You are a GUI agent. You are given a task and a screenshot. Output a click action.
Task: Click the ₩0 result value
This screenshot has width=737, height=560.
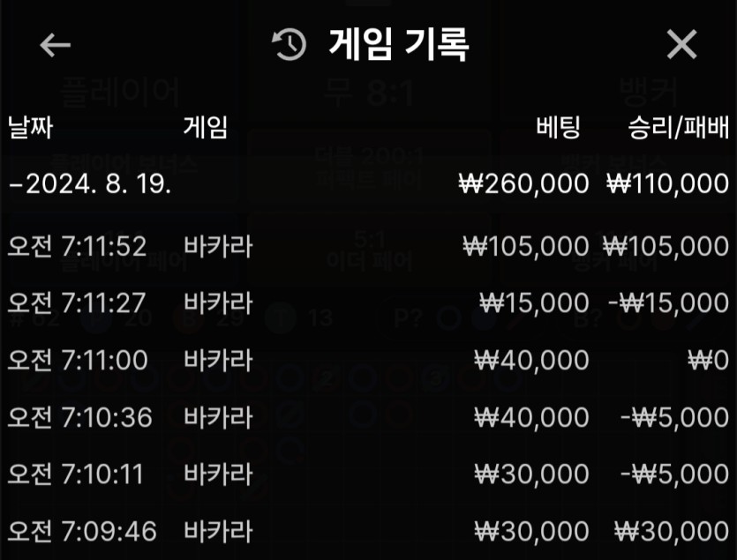click(x=709, y=361)
